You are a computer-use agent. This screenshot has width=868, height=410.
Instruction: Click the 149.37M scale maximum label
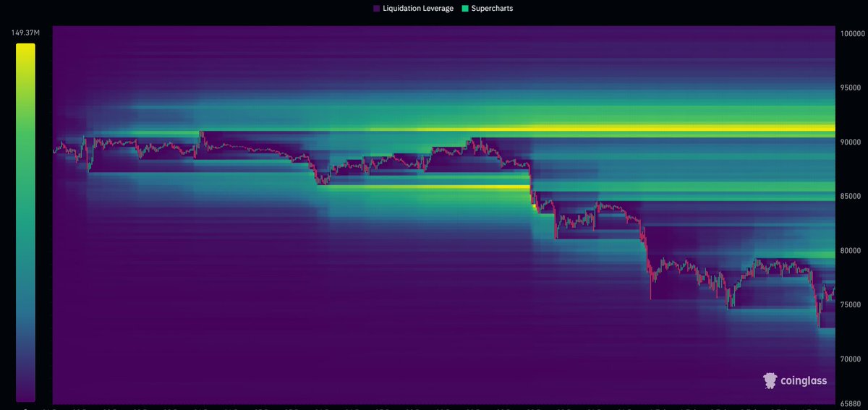pos(25,32)
